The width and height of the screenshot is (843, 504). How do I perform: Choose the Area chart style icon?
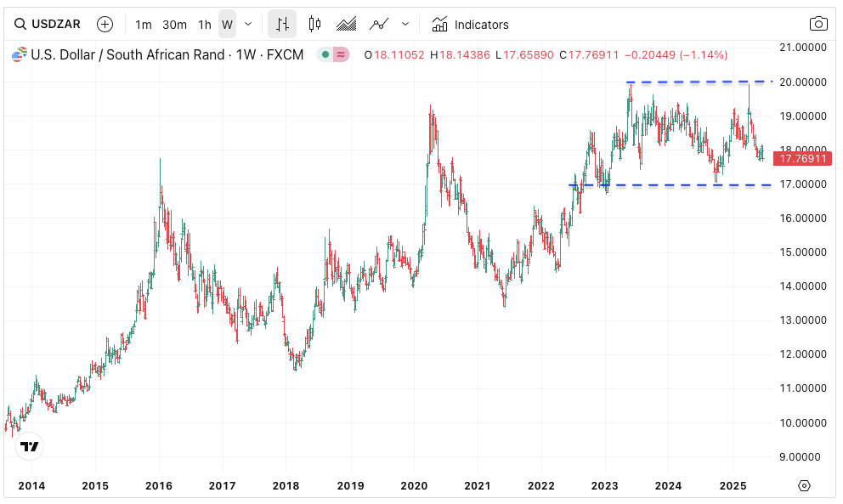click(x=346, y=25)
